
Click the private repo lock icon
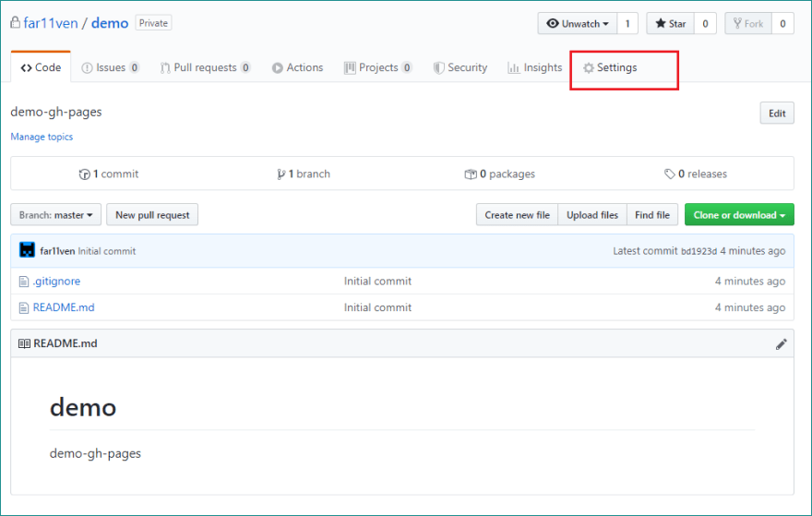pyautogui.click(x=16, y=22)
